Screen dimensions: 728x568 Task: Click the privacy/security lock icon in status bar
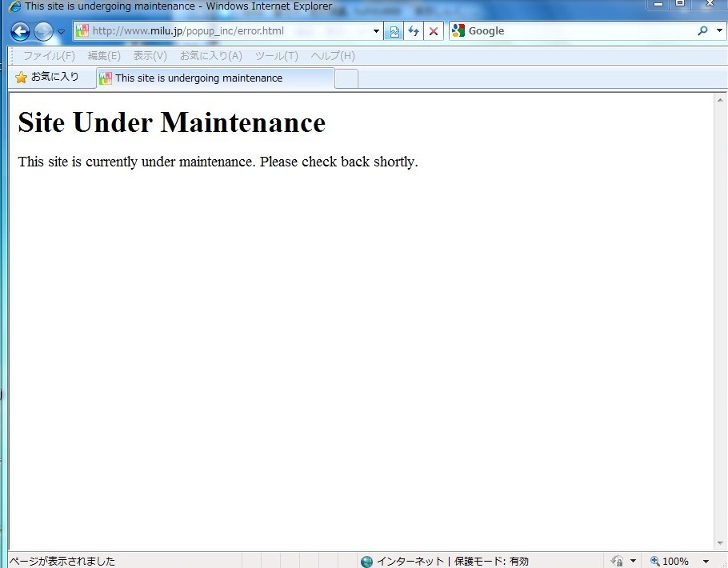click(x=617, y=561)
